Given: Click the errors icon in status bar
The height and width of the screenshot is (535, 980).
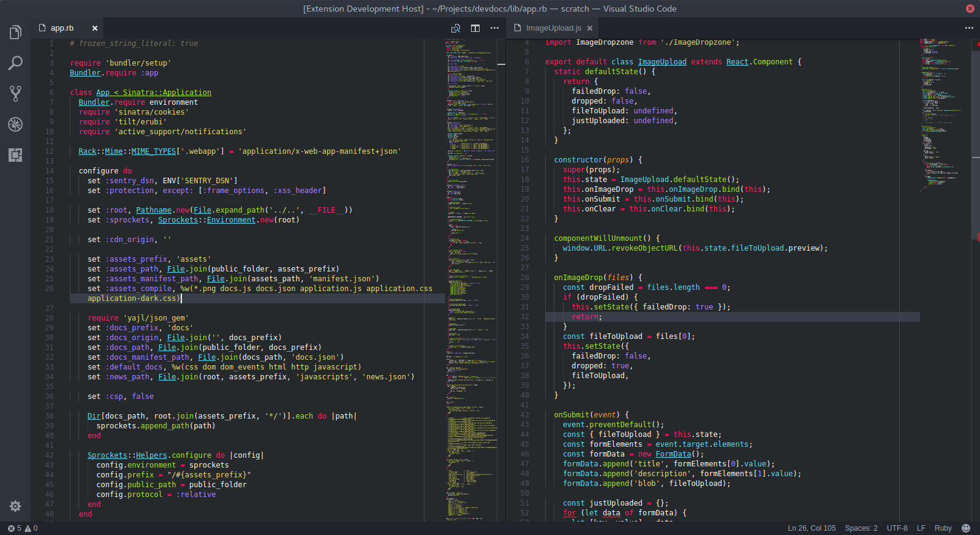Looking at the screenshot, I should pyautogui.click(x=11, y=528).
